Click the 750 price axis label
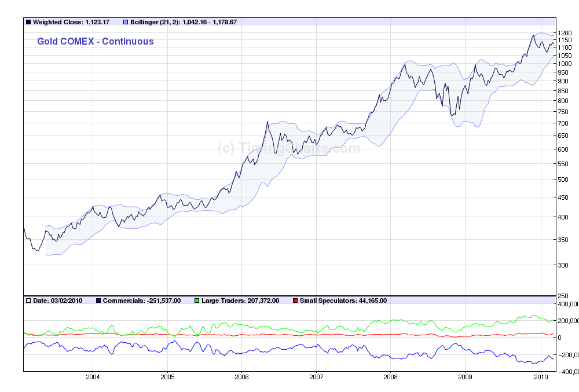The height and width of the screenshot is (392, 579). coord(563,112)
